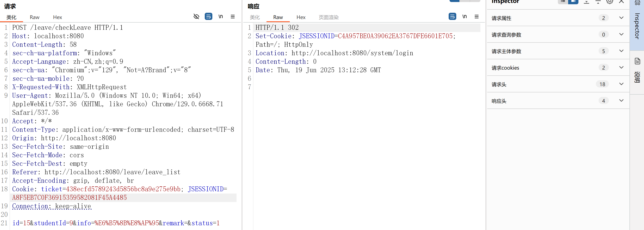Viewport: 644px width, 230px height.
Task: Switch Inspector to right-docked layout
Action: coord(573,2)
